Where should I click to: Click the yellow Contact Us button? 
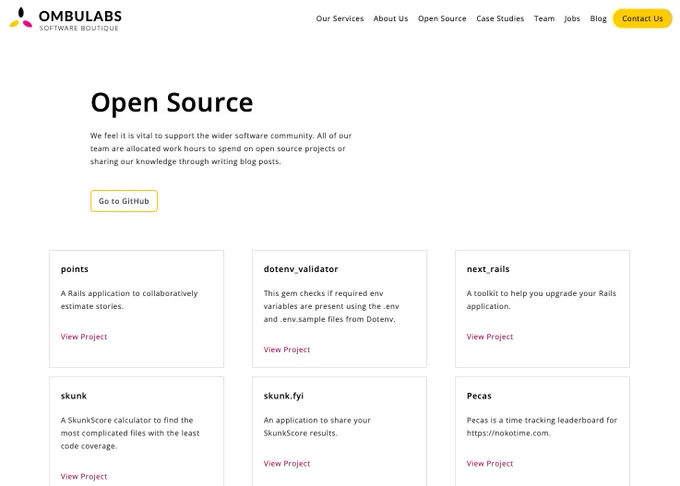642,19
